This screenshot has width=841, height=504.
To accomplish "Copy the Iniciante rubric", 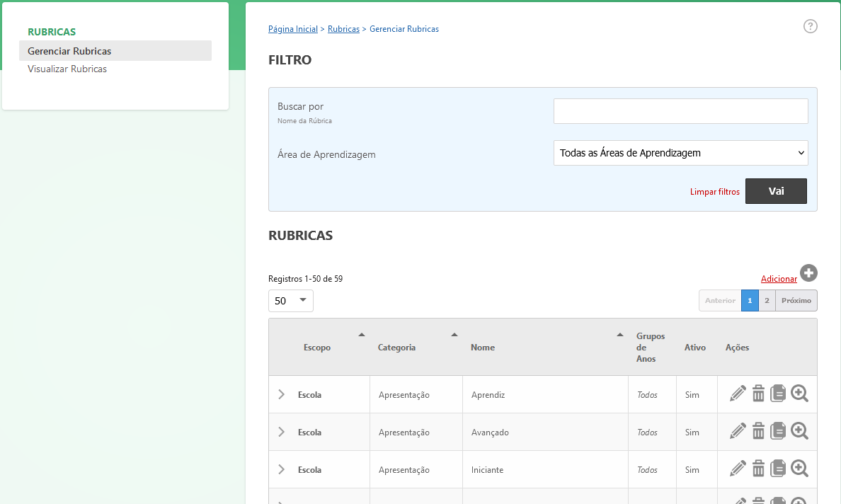I will [778, 469].
